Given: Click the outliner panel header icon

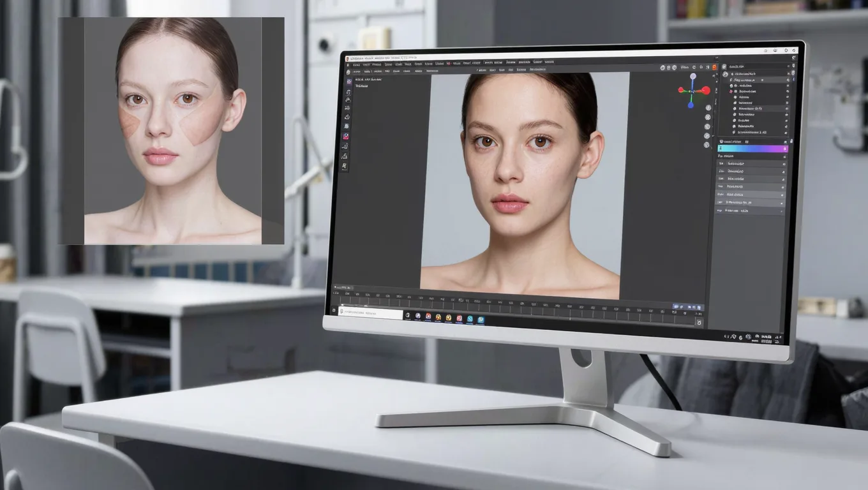Looking at the screenshot, I should click(724, 66).
